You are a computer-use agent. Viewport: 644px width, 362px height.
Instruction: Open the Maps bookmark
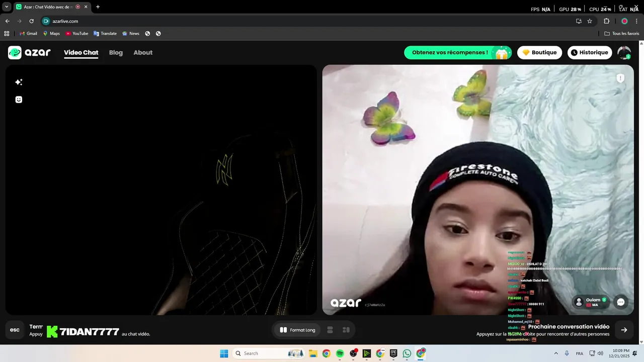51,34
